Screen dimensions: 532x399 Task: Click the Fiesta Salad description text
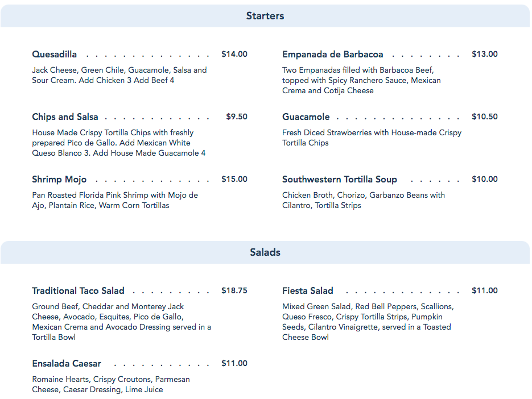tap(367, 322)
